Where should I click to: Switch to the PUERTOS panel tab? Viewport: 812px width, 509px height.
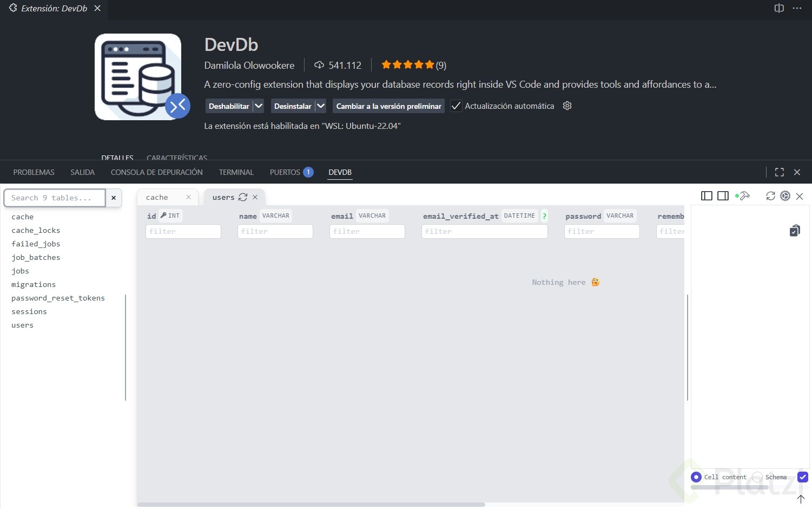click(285, 172)
